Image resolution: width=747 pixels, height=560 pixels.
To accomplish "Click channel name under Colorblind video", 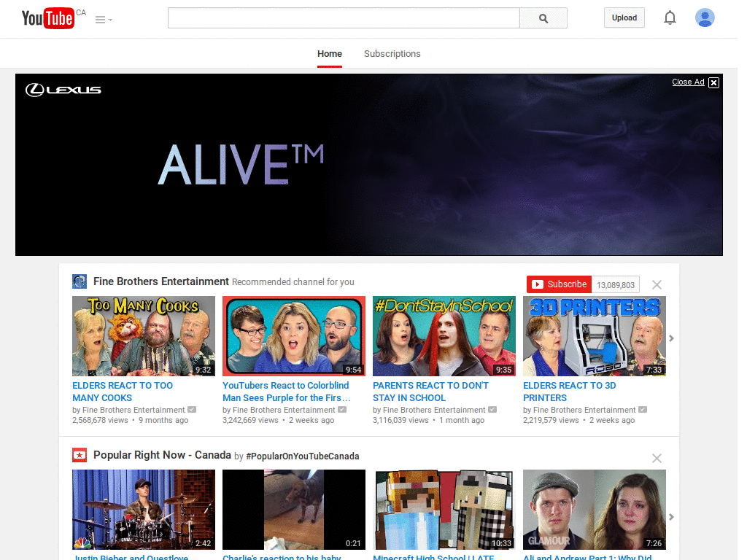I will click(x=284, y=410).
